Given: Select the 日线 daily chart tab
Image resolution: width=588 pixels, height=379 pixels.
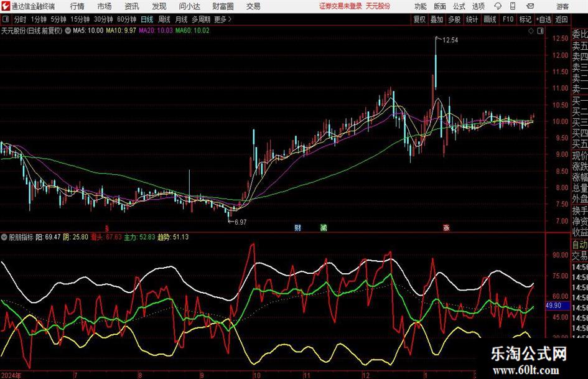Looking at the screenshot, I should pyautogui.click(x=147, y=19).
